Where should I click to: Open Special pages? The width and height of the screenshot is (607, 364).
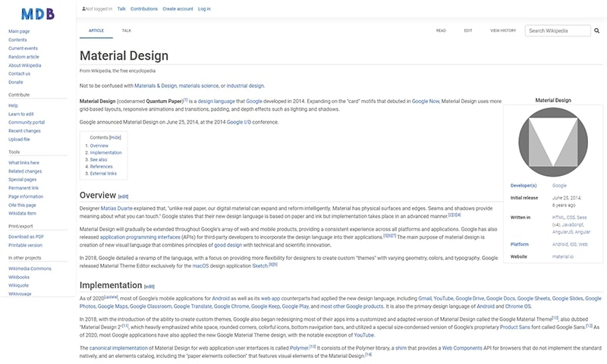click(23, 180)
